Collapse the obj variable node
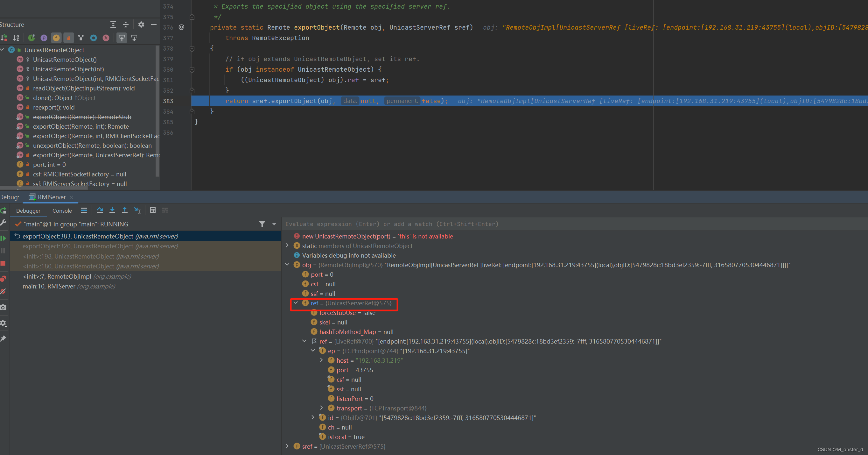The height and width of the screenshot is (455, 868). [287, 265]
